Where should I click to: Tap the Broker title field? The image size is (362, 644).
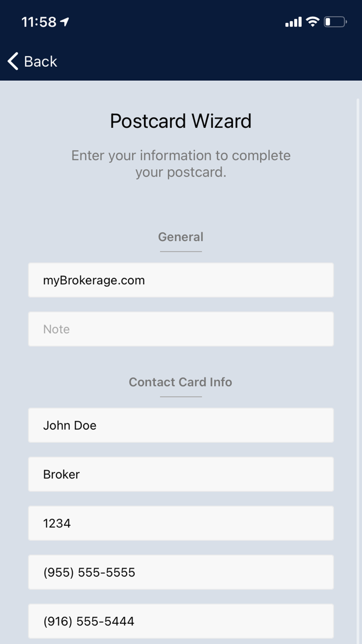(x=181, y=474)
